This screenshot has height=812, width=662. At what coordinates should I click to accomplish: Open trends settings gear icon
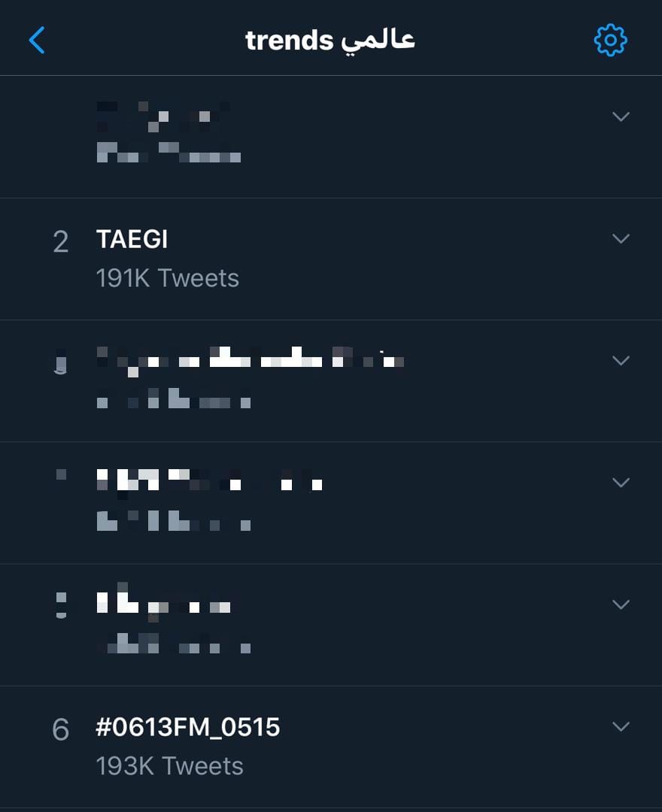(x=610, y=40)
